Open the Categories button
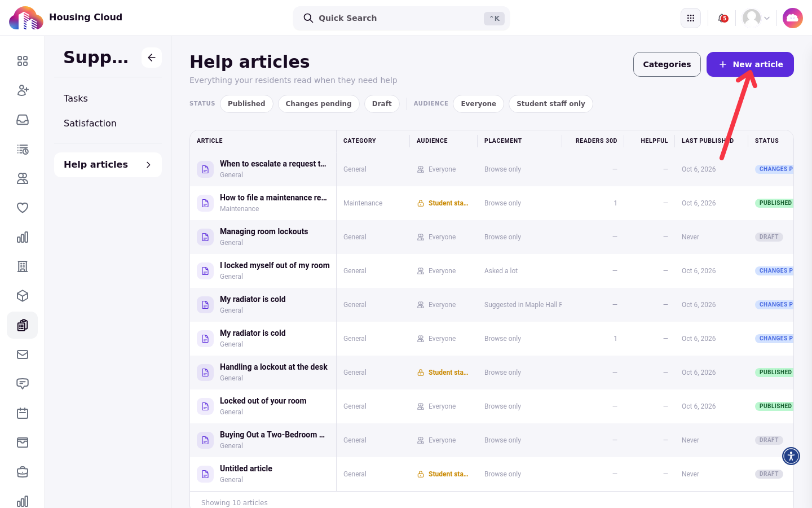Screen dimensions: 812x508 coord(667,64)
